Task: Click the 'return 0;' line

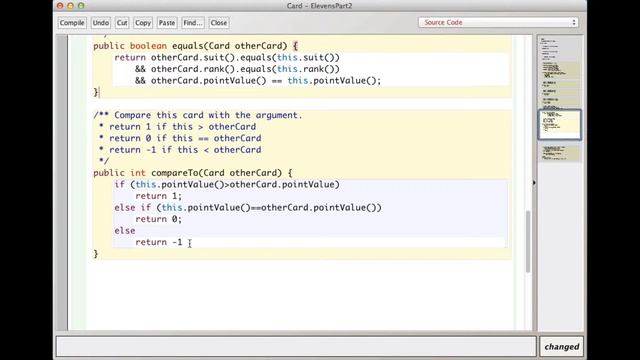Action: point(159,219)
